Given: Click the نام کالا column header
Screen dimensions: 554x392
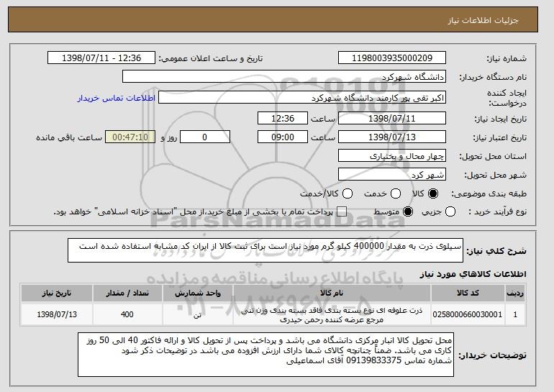Looking at the screenshot, I should 332,293.
